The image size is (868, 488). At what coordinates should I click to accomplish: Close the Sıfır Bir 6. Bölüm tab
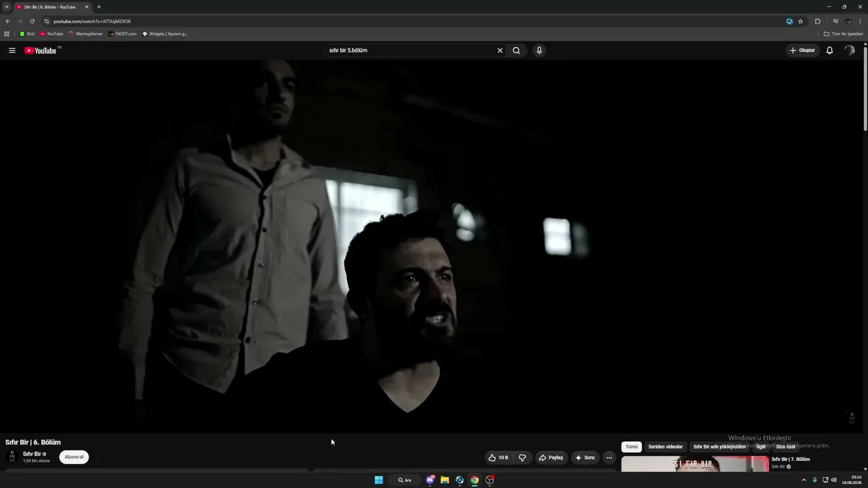pyautogui.click(x=87, y=7)
